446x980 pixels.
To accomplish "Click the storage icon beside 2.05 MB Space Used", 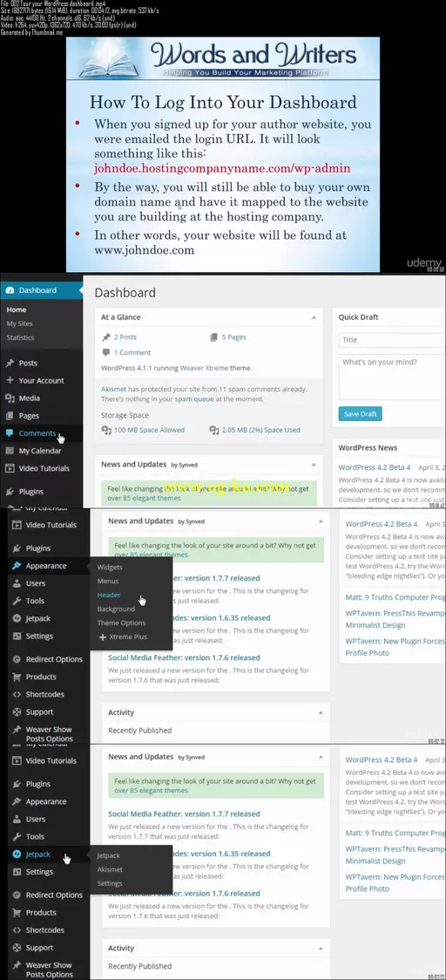I will pyautogui.click(x=214, y=430).
